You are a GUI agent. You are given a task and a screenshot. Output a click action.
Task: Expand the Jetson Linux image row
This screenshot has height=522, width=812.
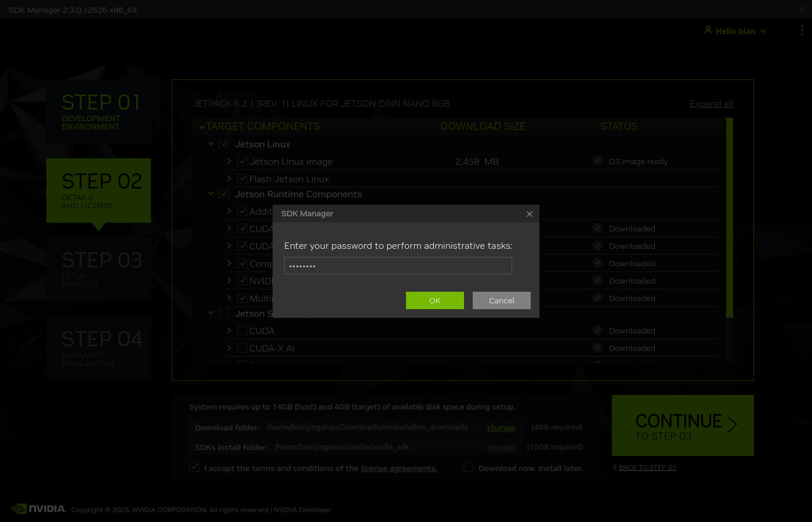(x=229, y=161)
